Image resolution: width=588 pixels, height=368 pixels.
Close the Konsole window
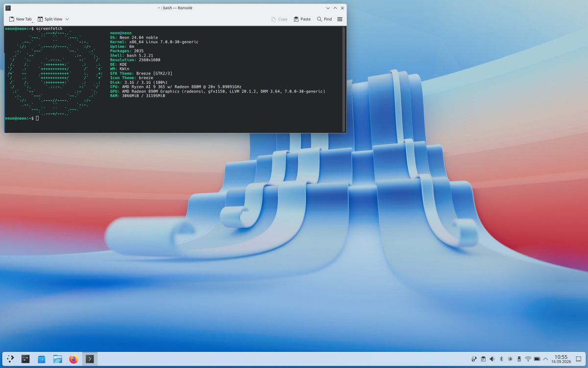point(342,8)
